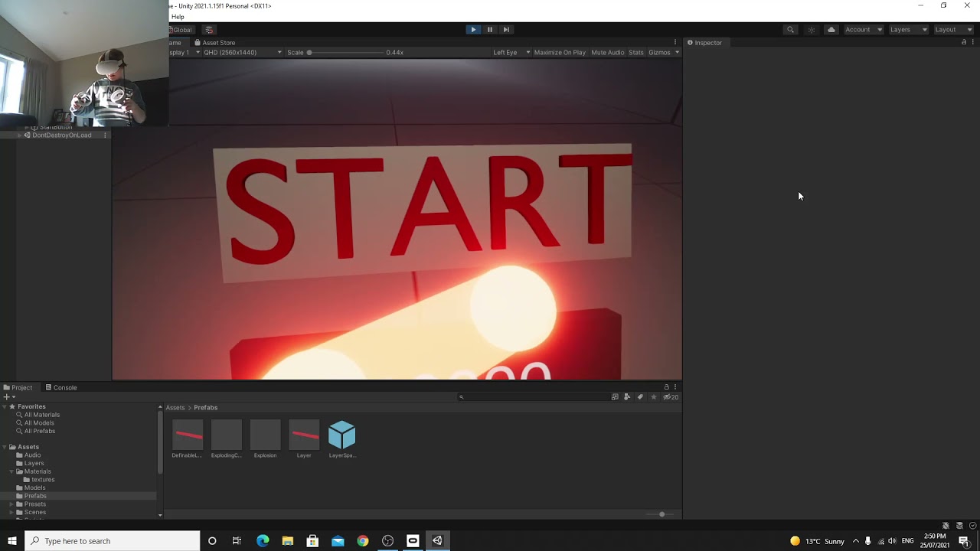The height and width of the screenshot is (551, 980).
Task: Switch to the Project tab
Action: point(18,388)
